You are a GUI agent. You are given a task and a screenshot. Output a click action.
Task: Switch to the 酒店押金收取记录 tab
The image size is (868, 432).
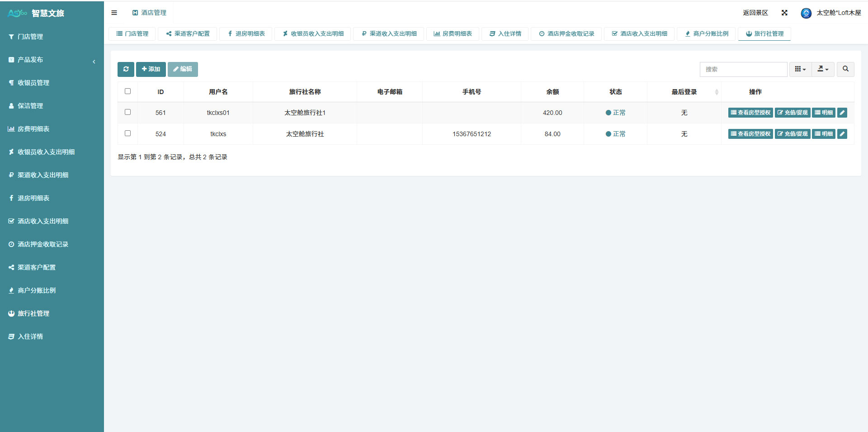point(566,34)
